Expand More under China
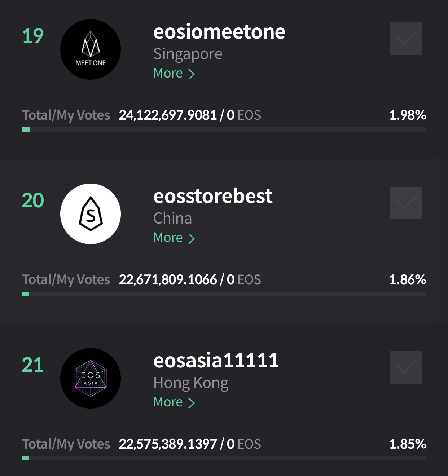This screenshot has width=448, height=476. pos(174,238)
